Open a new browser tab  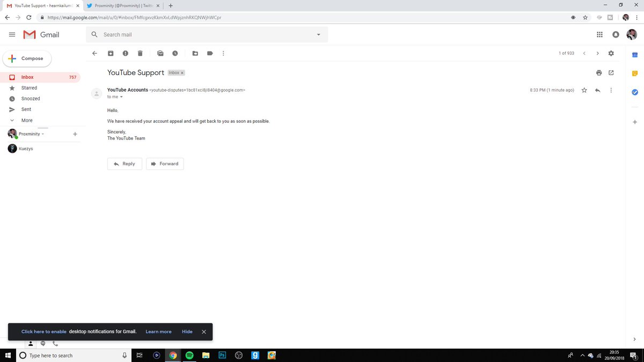tap(171, 5)
